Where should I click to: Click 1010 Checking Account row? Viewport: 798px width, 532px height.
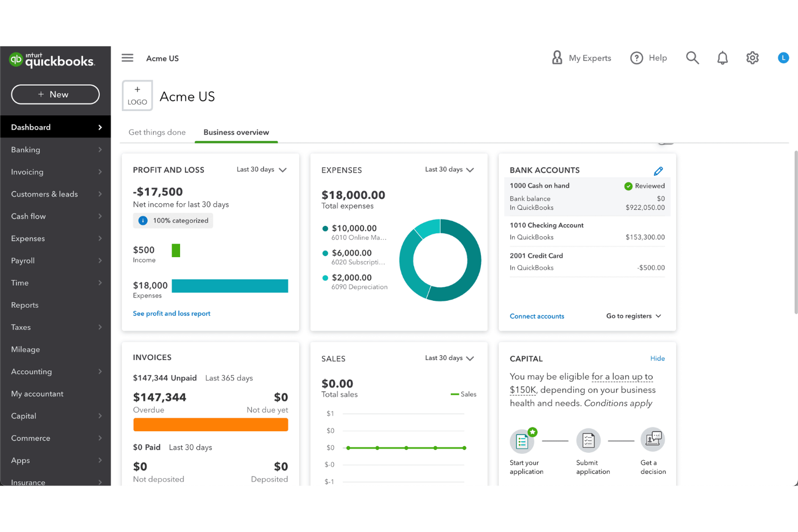(x=587, y=231)
